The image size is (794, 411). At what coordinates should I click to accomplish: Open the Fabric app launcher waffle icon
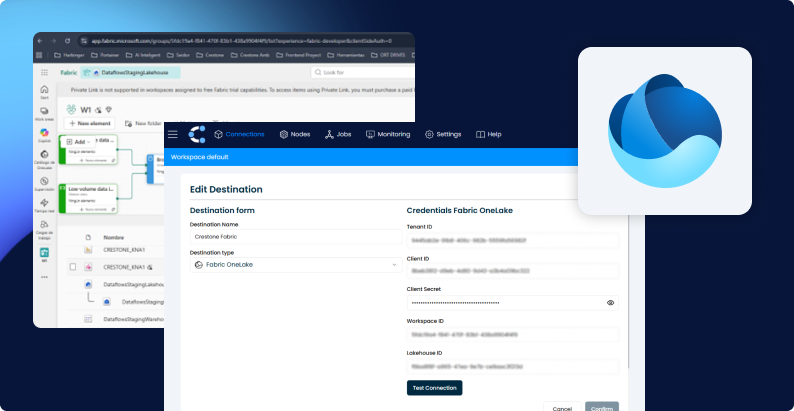tap(45, 72)
